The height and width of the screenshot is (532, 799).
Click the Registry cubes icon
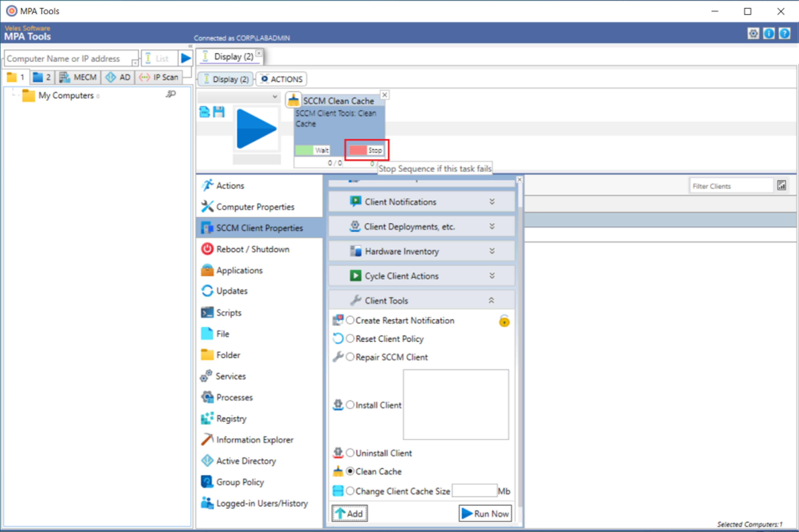pyautogui.click(x=207, y=418)
